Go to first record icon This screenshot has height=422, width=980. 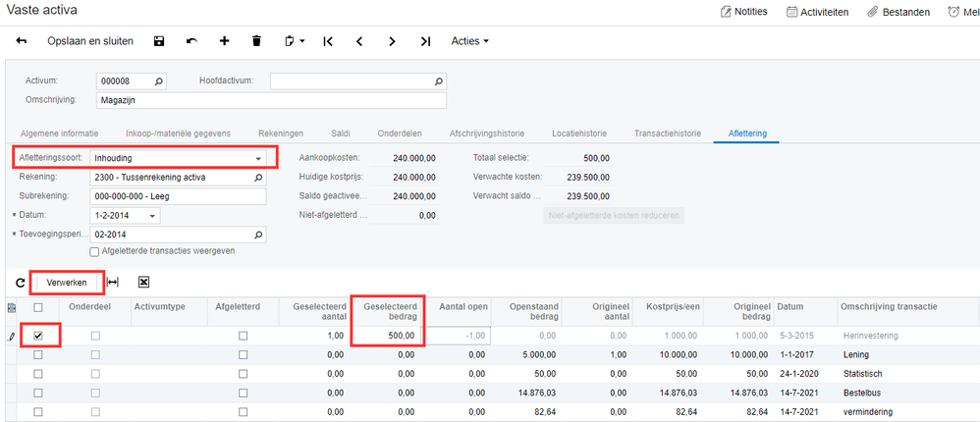point(328,41)
